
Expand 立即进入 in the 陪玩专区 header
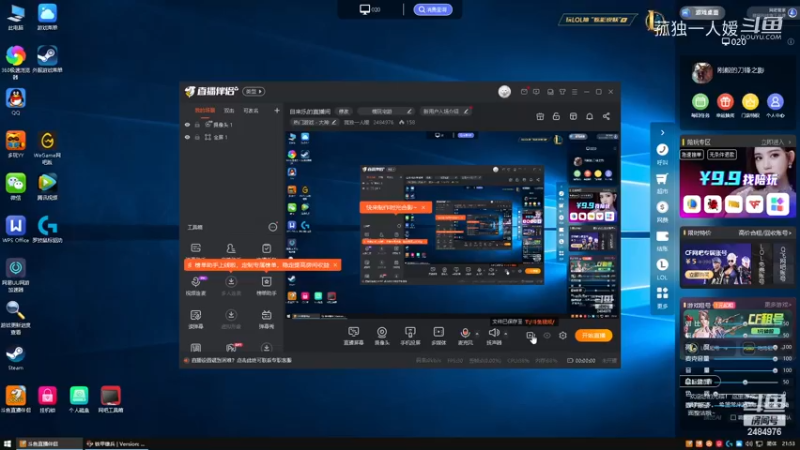click(776, 142)
